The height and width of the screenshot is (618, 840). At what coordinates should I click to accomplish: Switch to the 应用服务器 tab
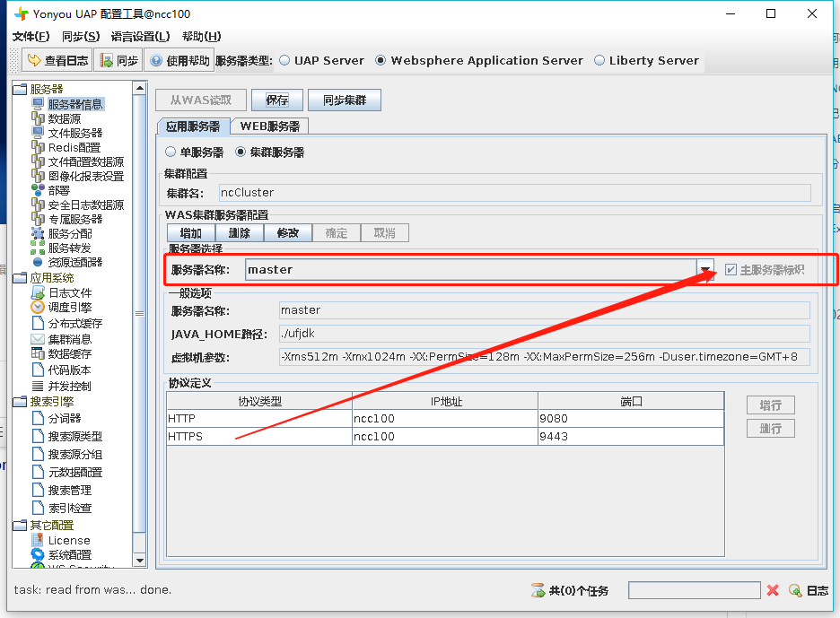coord(193,126)
